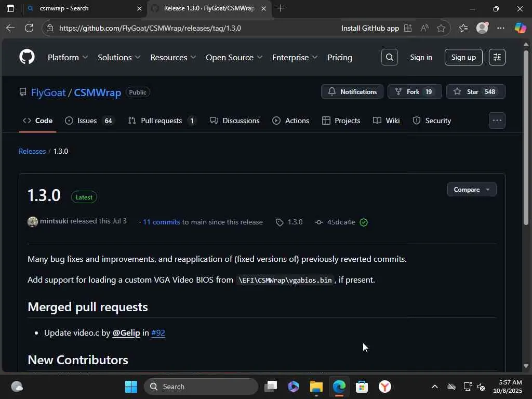
Task: Click the commit 45dca4e icon link
Action: pos(318,222)
